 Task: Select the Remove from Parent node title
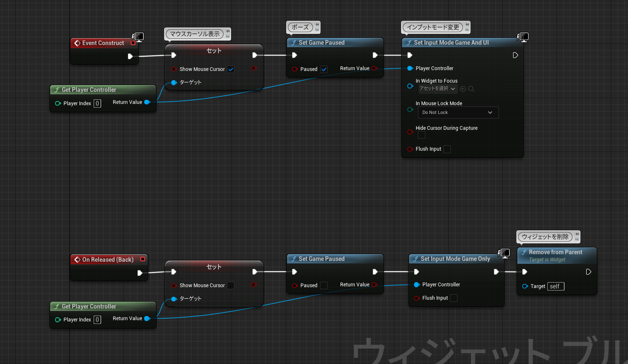(556, 252)
